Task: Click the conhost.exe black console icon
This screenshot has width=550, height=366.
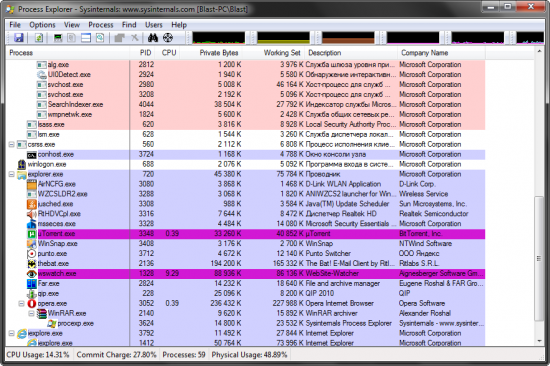Action: click(x=32, y=155)
